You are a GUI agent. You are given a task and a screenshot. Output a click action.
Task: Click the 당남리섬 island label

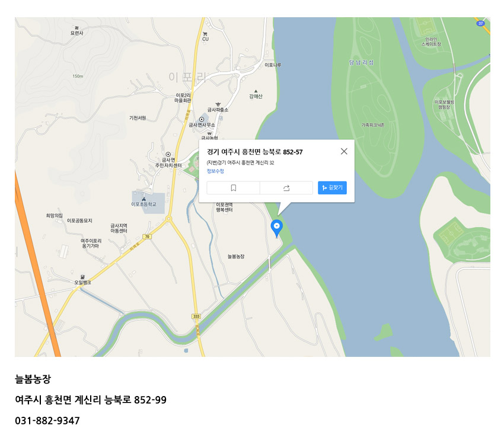[x=361, y=62]
